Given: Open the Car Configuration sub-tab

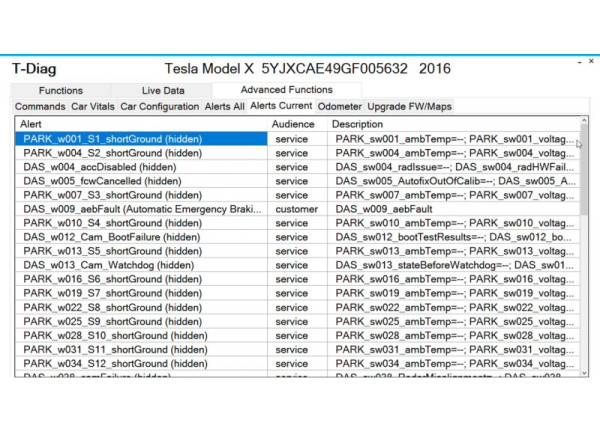Looking at the screenshot, I should point(160,106).
